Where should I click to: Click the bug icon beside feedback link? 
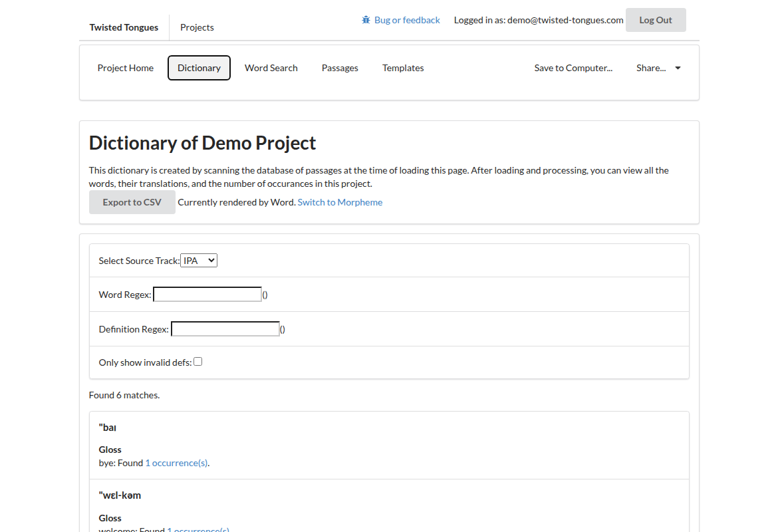pyautogui.click(x=366, y=20)
